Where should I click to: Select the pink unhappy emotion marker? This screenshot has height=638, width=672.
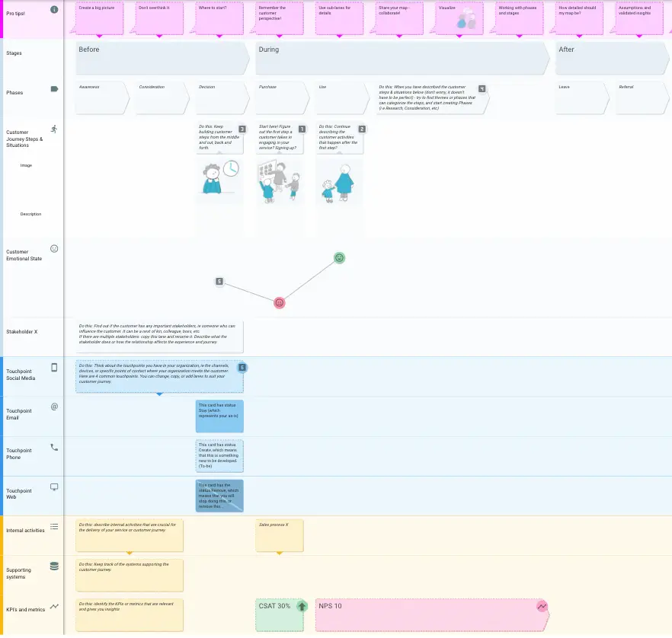coord(279,302)
